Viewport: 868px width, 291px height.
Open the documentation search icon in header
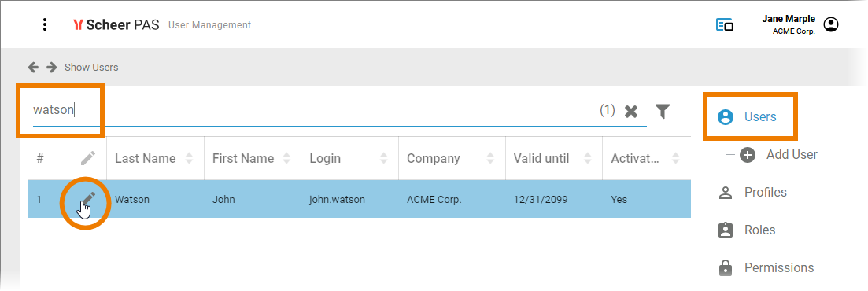pos(725,25)
